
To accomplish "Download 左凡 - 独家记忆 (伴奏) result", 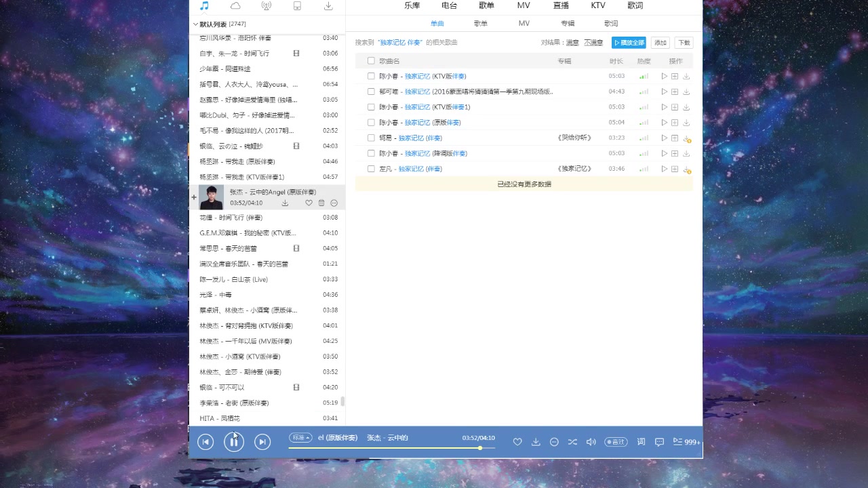I will click(686, 169).
